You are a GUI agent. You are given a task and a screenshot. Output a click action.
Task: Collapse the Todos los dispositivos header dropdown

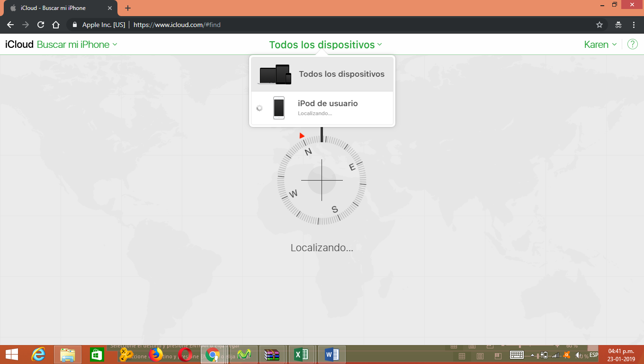point(325,45)
